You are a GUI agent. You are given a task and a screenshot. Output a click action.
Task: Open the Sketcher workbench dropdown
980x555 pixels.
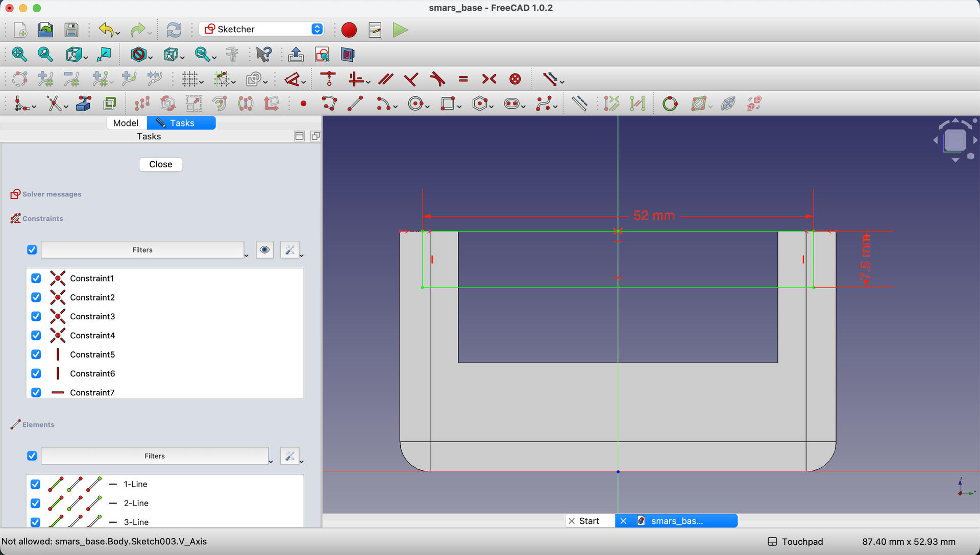point(261,29)
